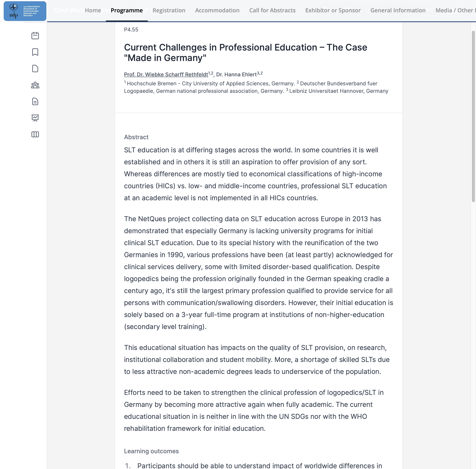Image resolution: width=476 pixels, height=469 pixels.
Task: Go to the Home menu item
Action: [93, 10]
